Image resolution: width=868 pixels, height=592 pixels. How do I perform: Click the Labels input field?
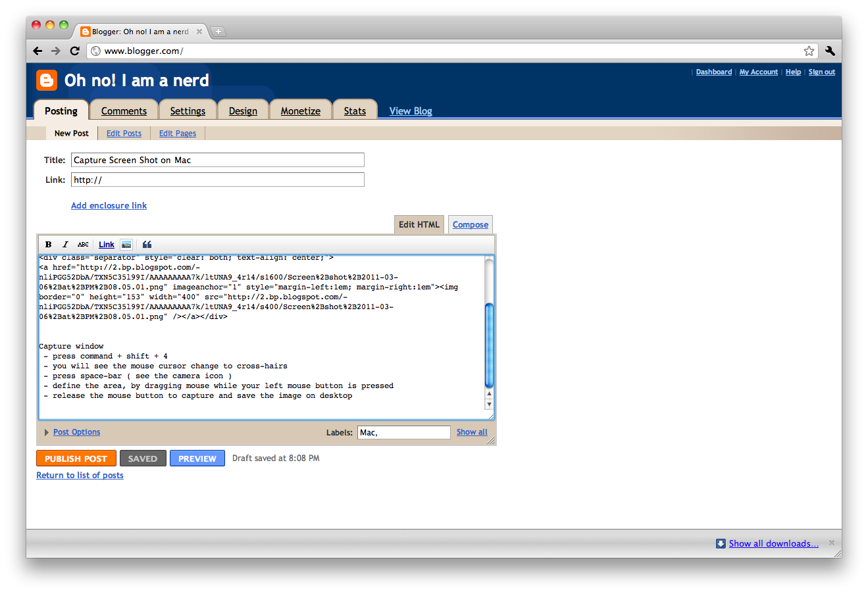(404, 432)
